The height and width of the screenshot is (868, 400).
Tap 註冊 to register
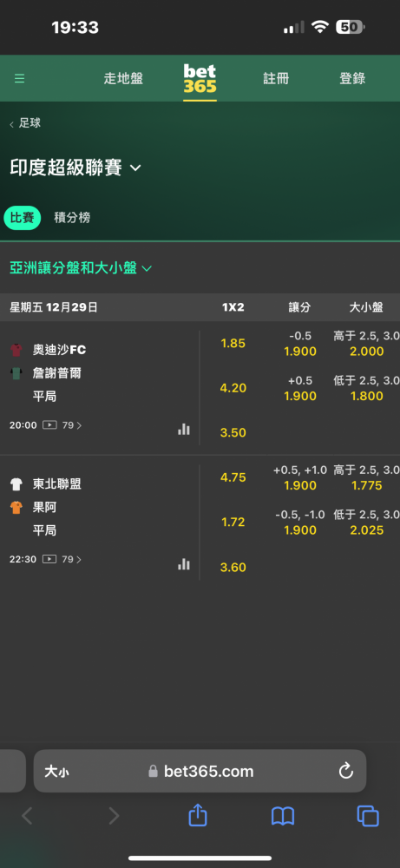pos(276,79)
